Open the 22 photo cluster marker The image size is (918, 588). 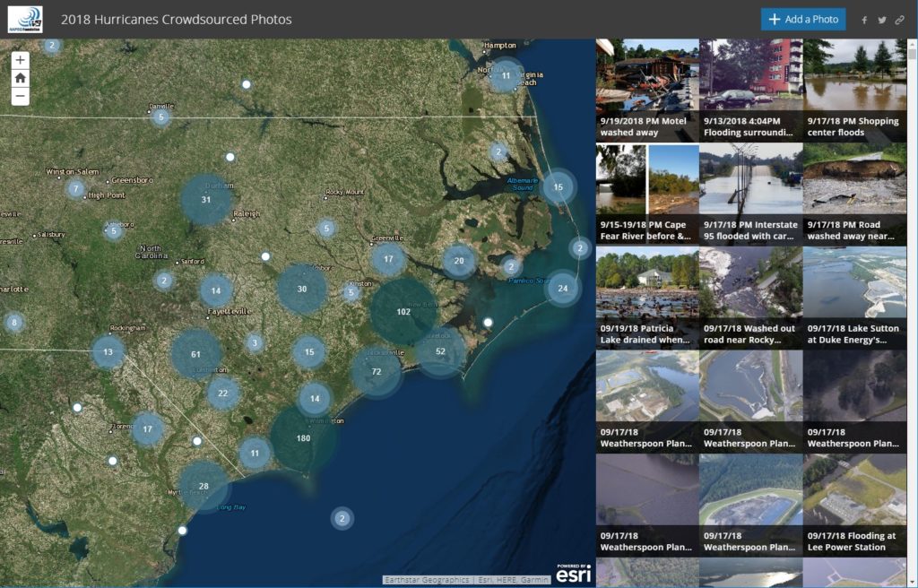click(223, 393)
